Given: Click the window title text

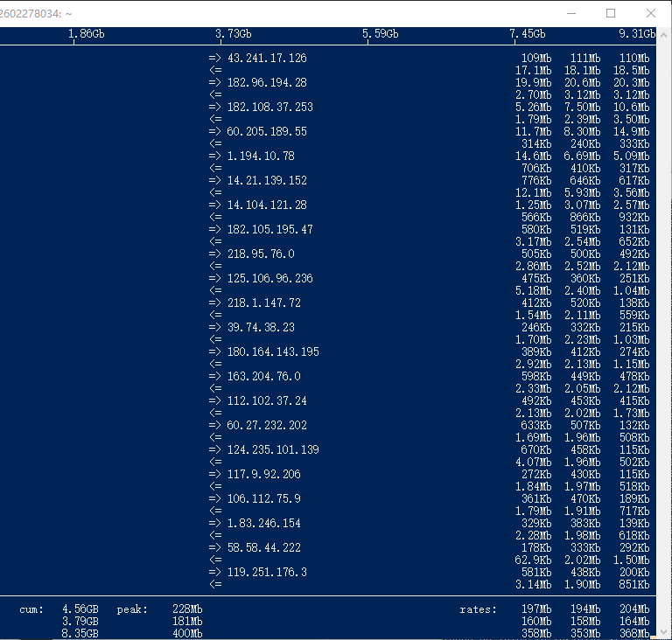Looking at the screenshot, I should 36,14.
